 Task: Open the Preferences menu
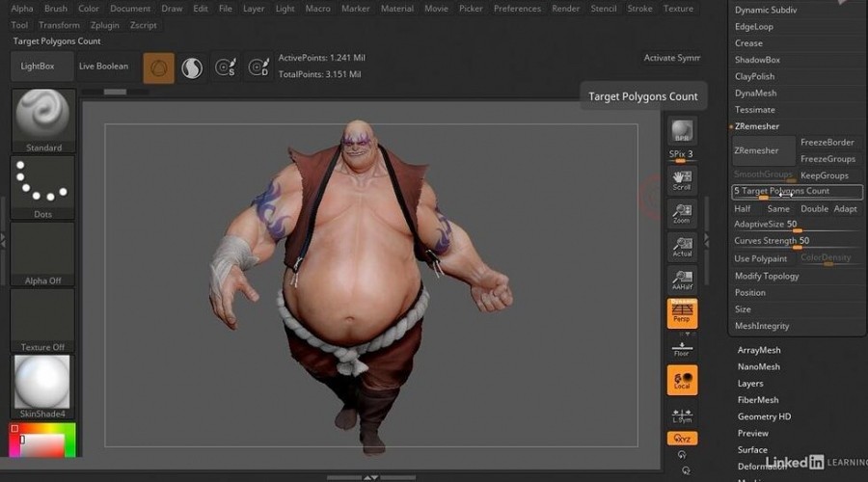(x=518, y=9)
